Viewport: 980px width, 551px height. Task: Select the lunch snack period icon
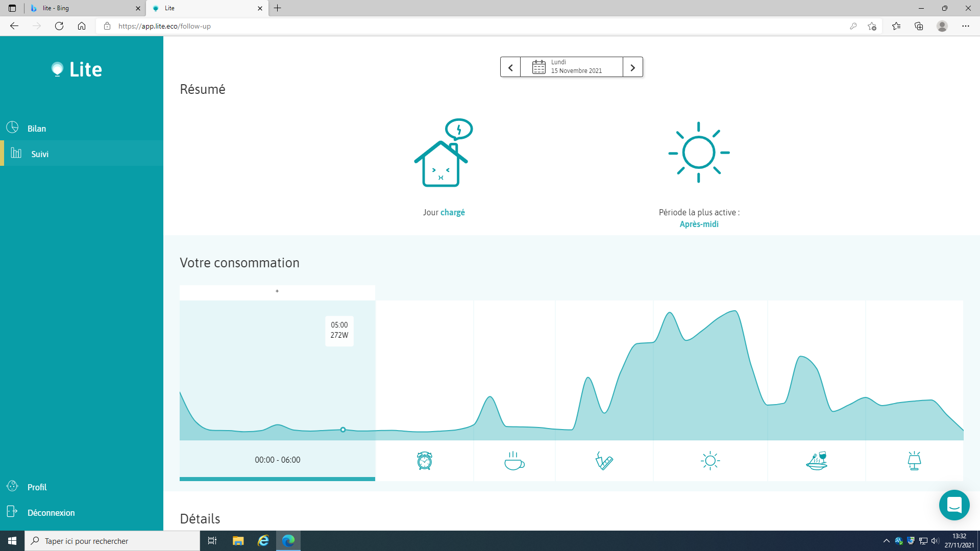point(604,461)
